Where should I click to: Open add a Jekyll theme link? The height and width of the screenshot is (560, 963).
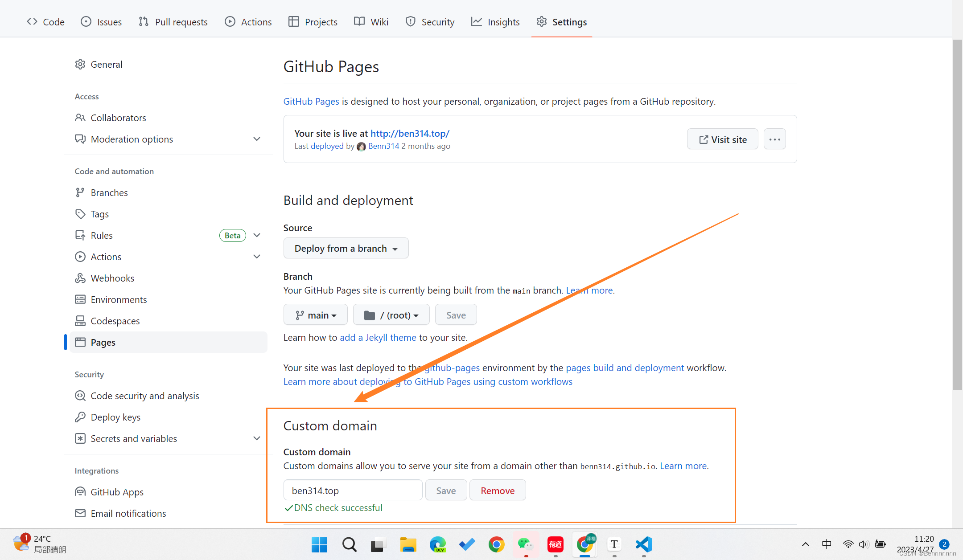[378, 338]
